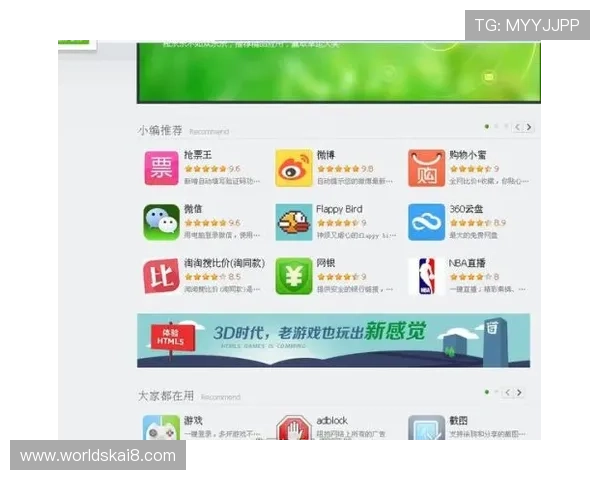Viewport: 600px width, 480px height.
Task: Click the 抢票王 app title
Action: (198, 155)
